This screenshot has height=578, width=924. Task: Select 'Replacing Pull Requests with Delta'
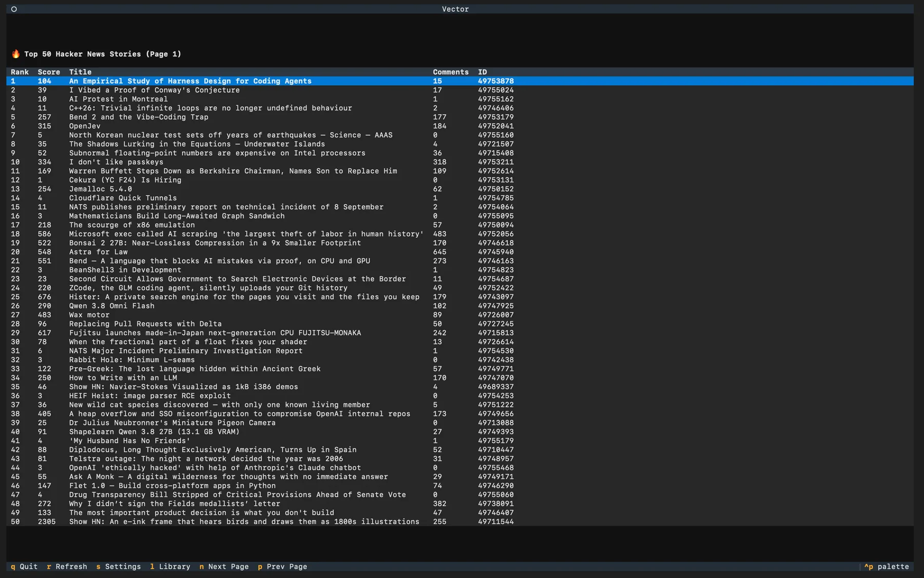(460, 324)
